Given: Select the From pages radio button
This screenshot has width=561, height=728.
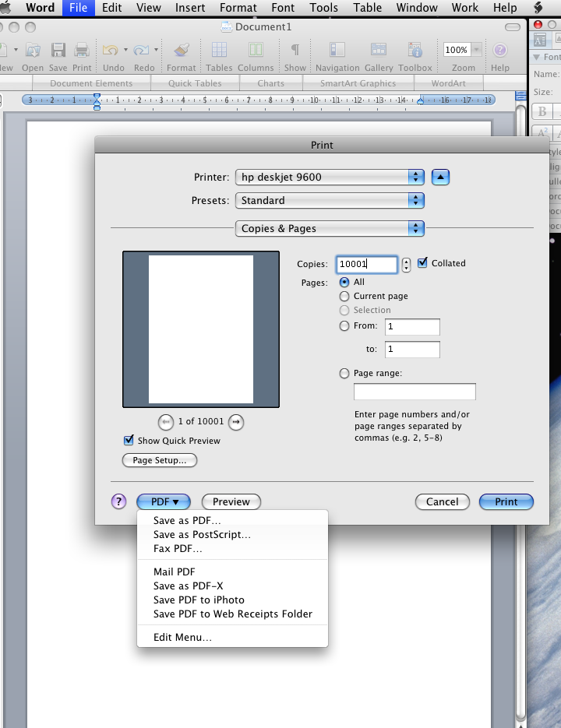Looking at the screenshot, I should [344, 326].
